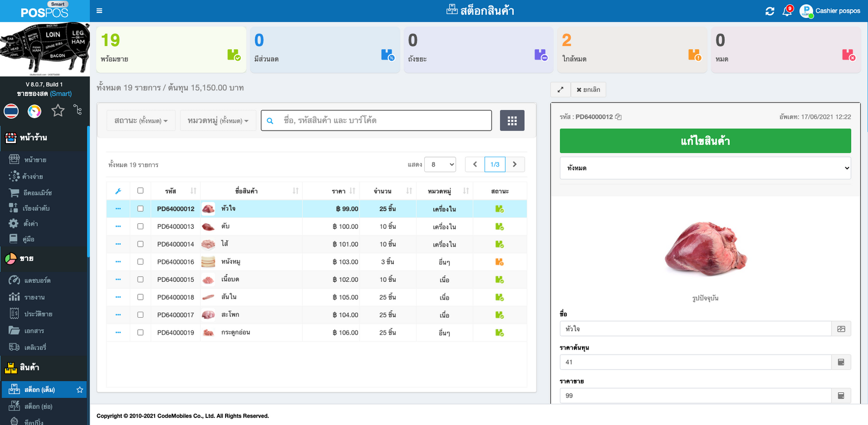This screenshot has height=425, width=868.
Task: Switch to grid view icon button
Action: [x=512, y=120]
